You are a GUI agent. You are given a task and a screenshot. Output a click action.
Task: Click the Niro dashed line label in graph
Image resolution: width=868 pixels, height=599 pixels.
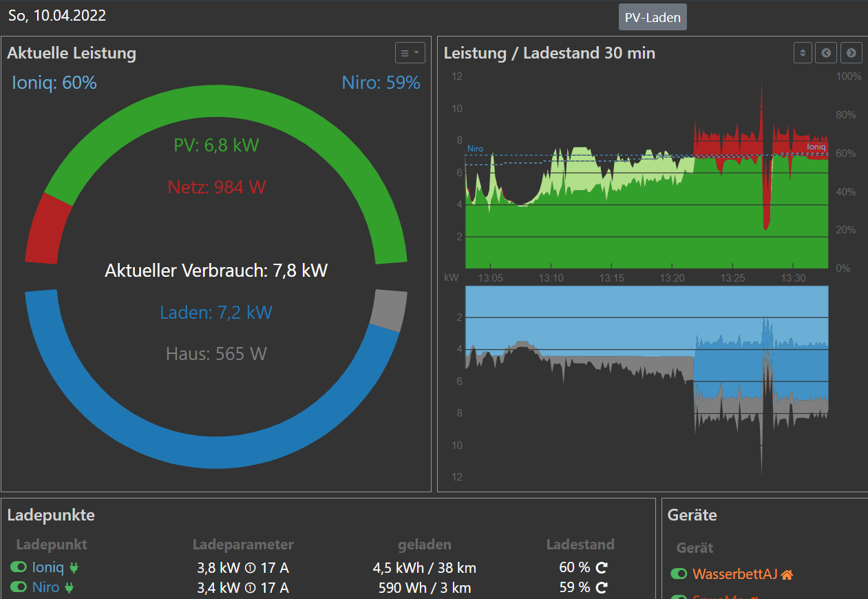pyautogui.click(x=475, y=149)
